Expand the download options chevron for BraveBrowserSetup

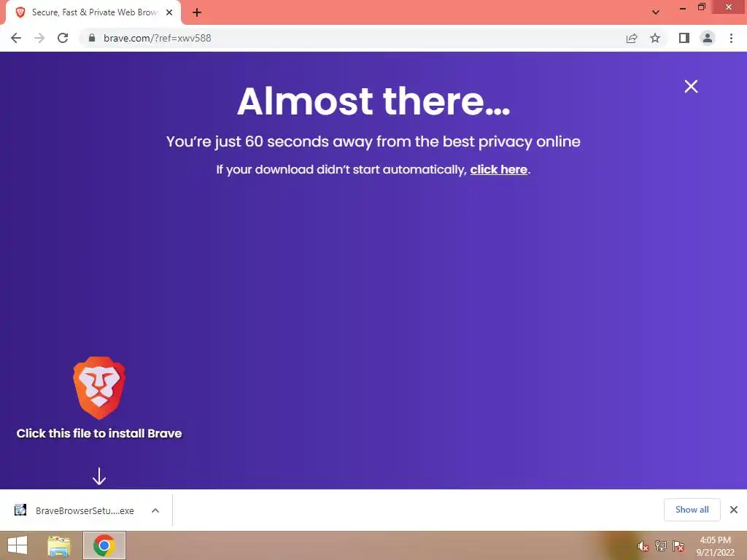tap(155, 510)
